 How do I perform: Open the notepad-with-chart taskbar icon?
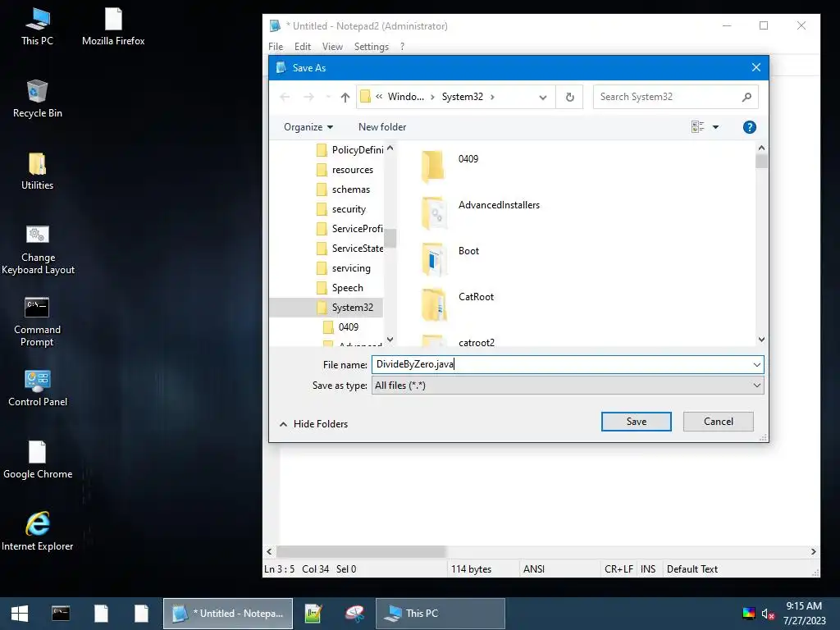tap(313, 614)
